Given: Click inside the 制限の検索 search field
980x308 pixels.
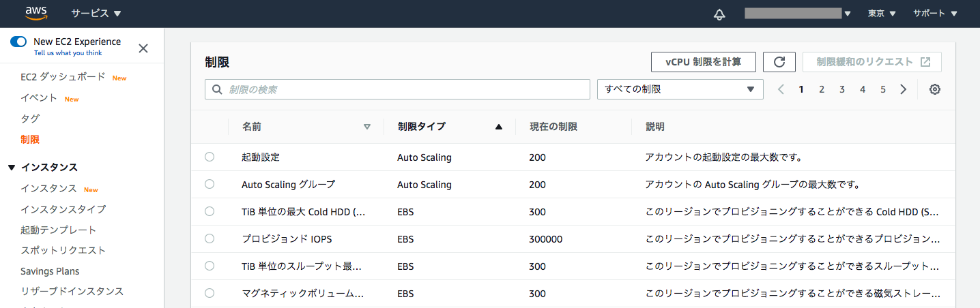Looking at the screenshot, I should [x=403, y=89].
